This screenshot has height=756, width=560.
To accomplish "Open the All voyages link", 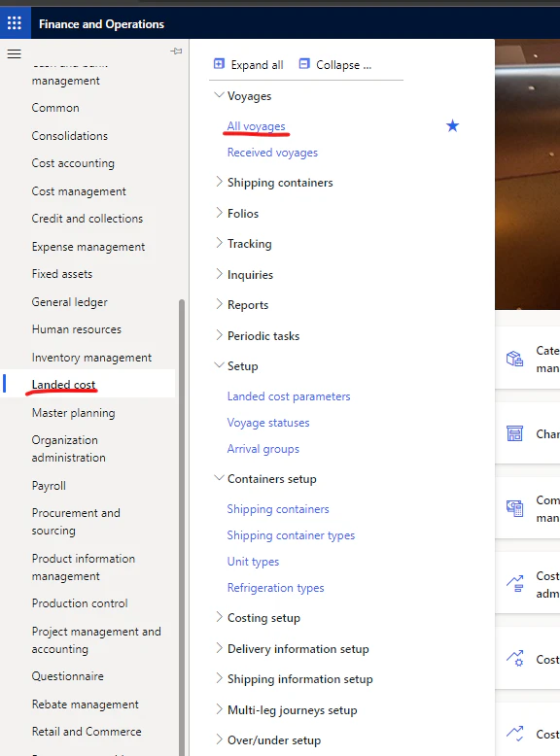I will [x=256, y=126].
